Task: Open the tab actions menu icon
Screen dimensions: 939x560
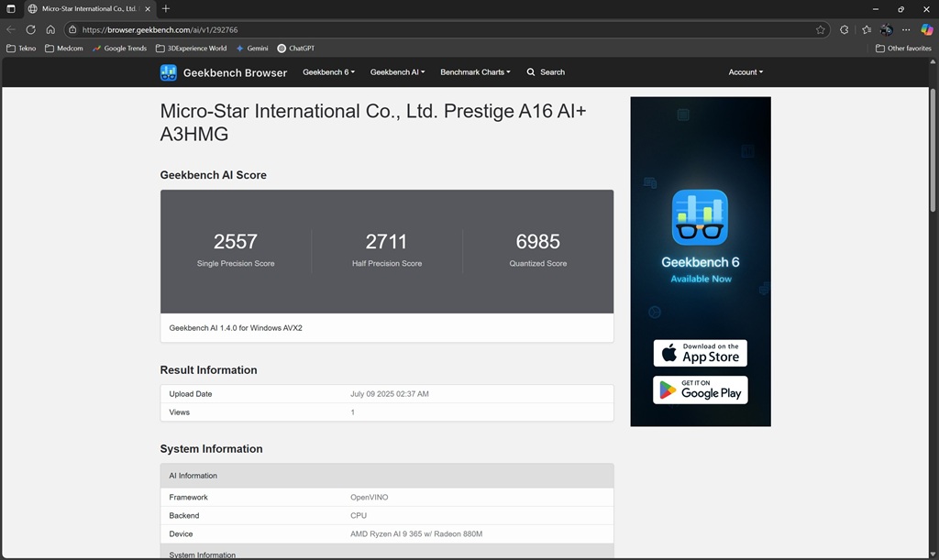Action: [11, 9]
